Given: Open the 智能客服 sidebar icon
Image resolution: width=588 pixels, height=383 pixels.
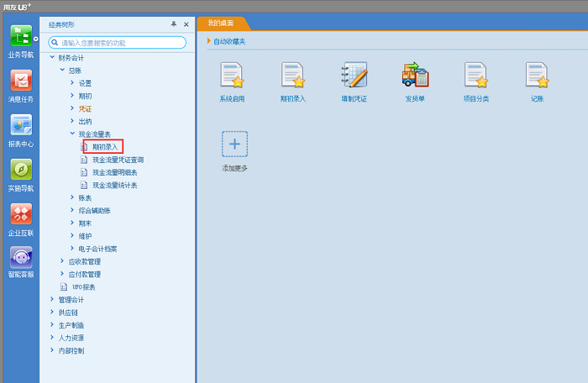Looking at the screenshot, I should (x=21, y=258).
